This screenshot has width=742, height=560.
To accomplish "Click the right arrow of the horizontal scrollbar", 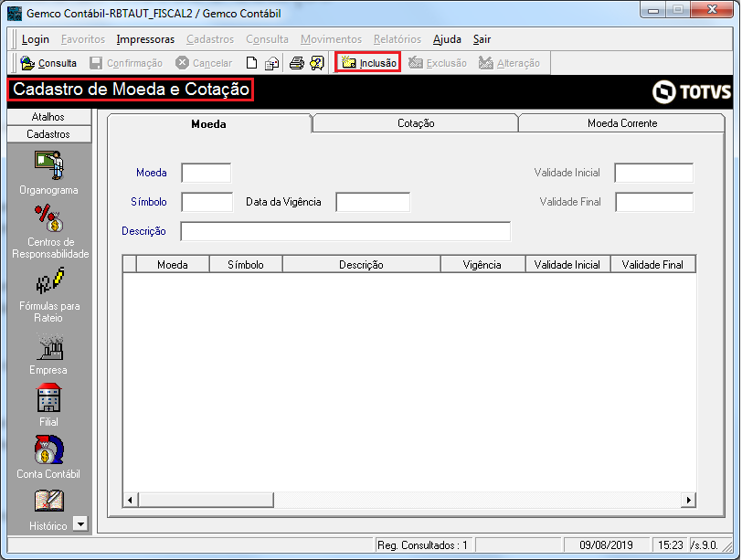I will point(688,500).
